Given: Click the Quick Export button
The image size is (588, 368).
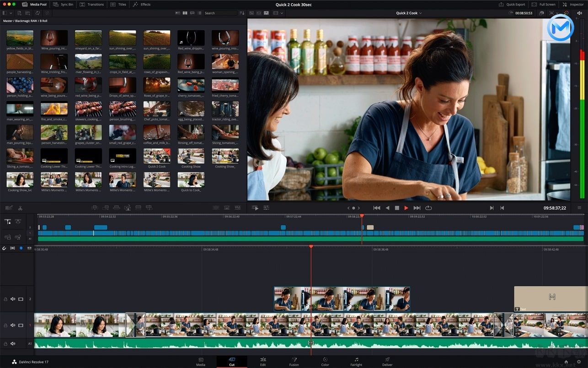Looking at the screenshot, I should pos(512,4).
